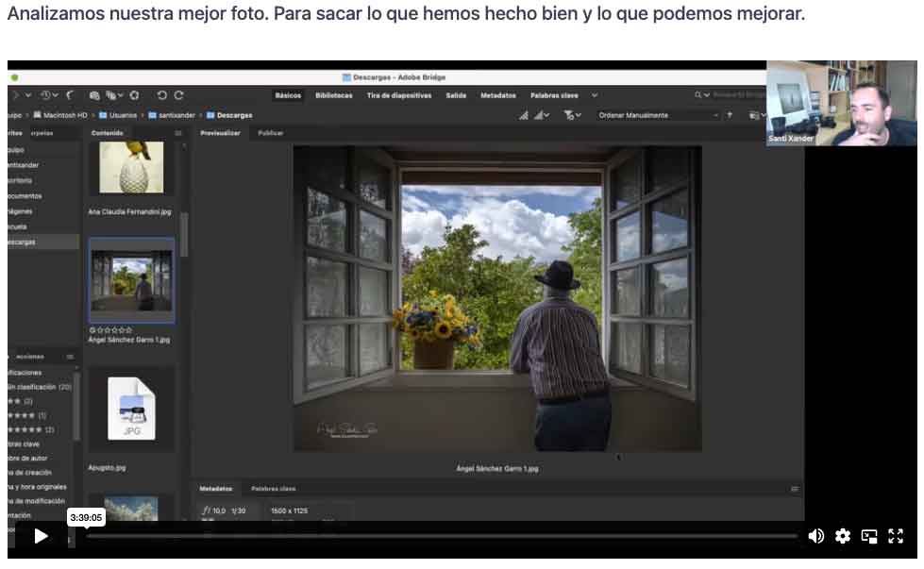Expand Fecha de modificación filter category
Viewport: 924px width, 569px height.
pos(37,501)
